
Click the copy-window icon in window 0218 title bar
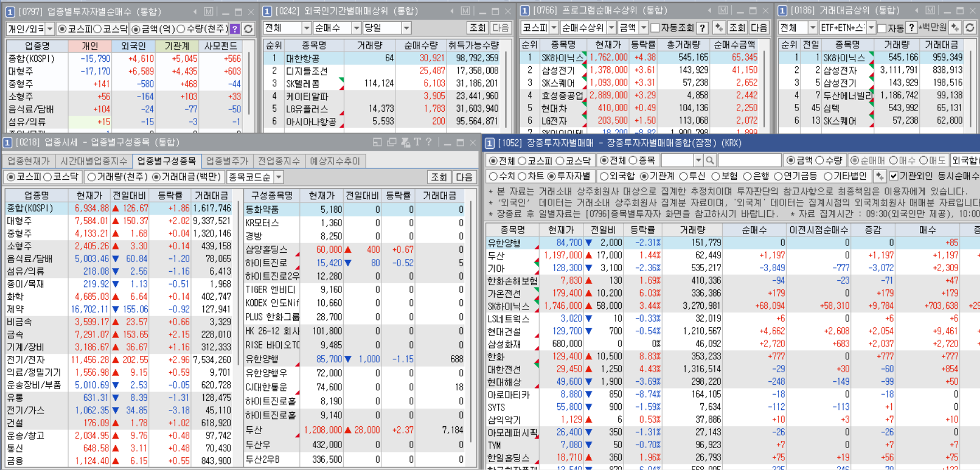coord(391,143)
